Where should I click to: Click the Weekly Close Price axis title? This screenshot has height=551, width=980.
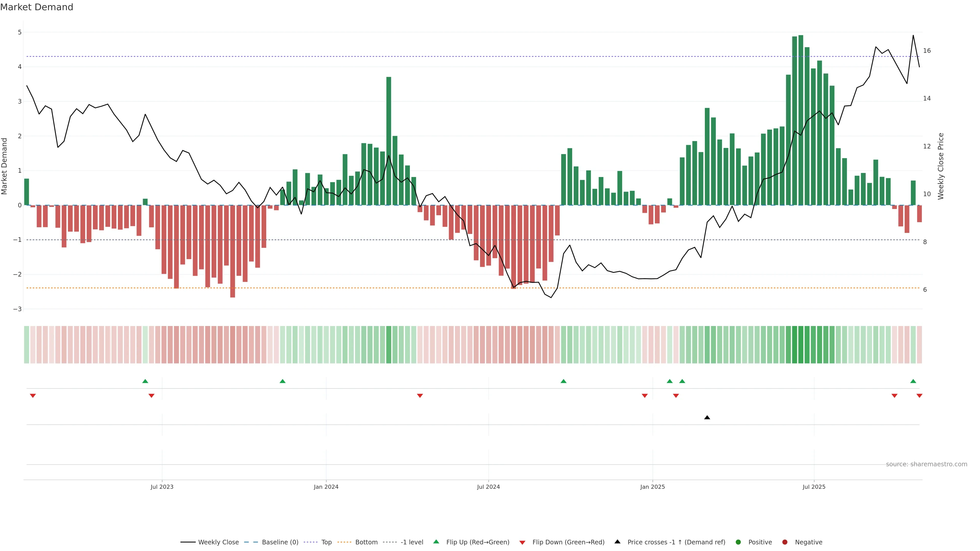[x=940, y=166]
